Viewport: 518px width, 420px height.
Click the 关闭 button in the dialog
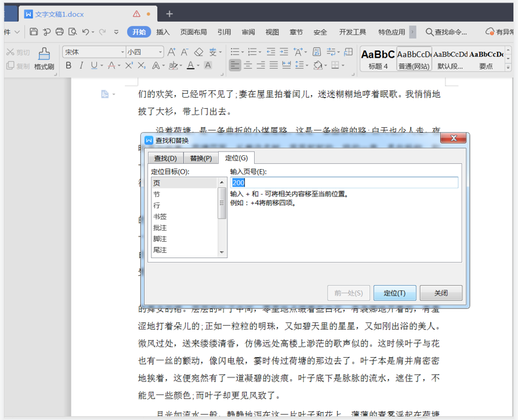[x=441, y=293]
